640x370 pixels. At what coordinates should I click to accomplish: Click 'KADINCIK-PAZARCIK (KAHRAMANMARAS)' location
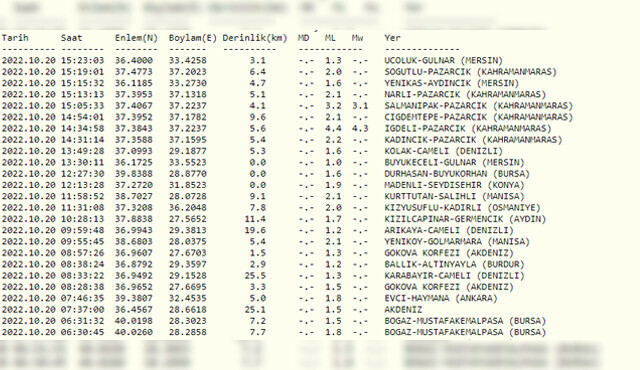coord(473,140)
